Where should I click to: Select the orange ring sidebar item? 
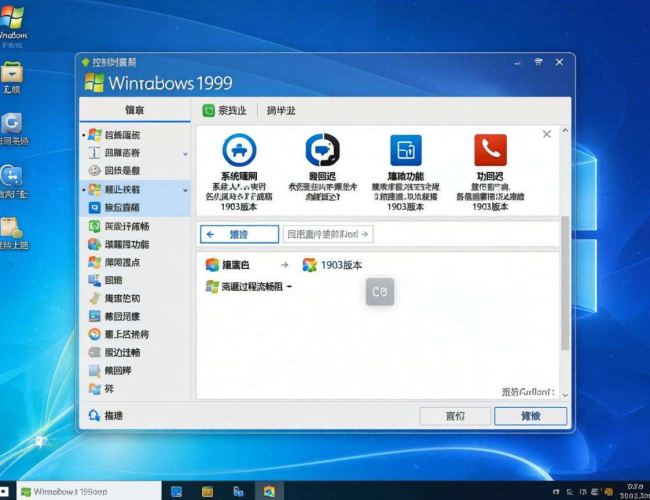(136, 334)
